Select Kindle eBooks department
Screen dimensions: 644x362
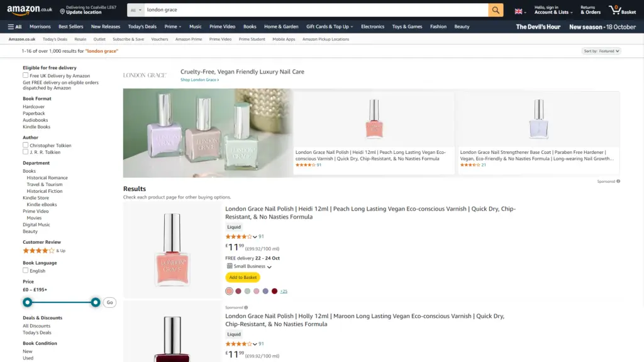click(x=42, y=204)
